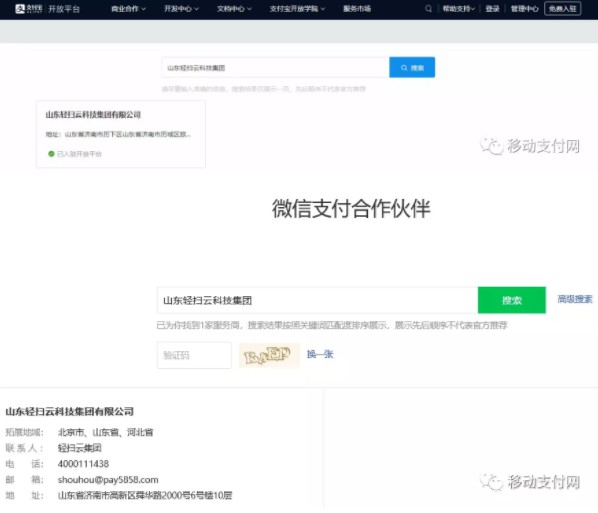The width and height of the screenshot is (598, 513).
Task: Click the captcha image BxEP
Action: (269, 355)
